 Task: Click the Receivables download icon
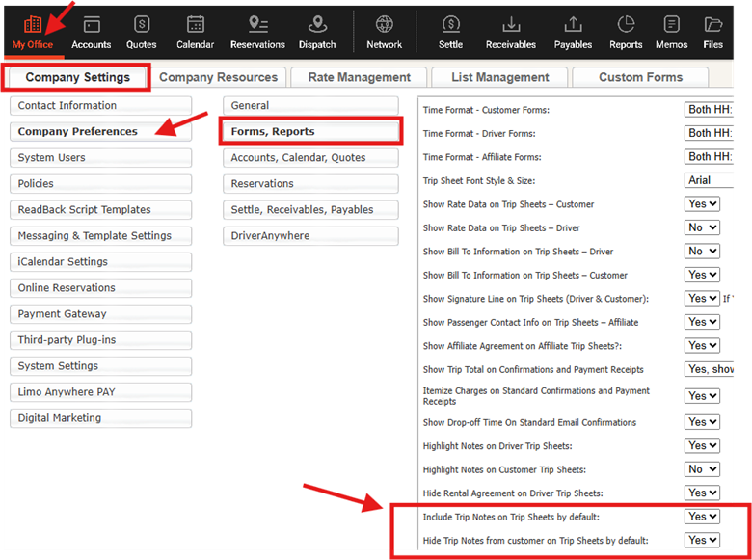coord(511,25)
